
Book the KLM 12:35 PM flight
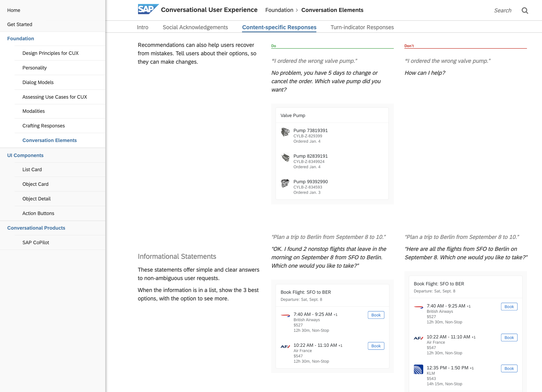click(509, 368)
